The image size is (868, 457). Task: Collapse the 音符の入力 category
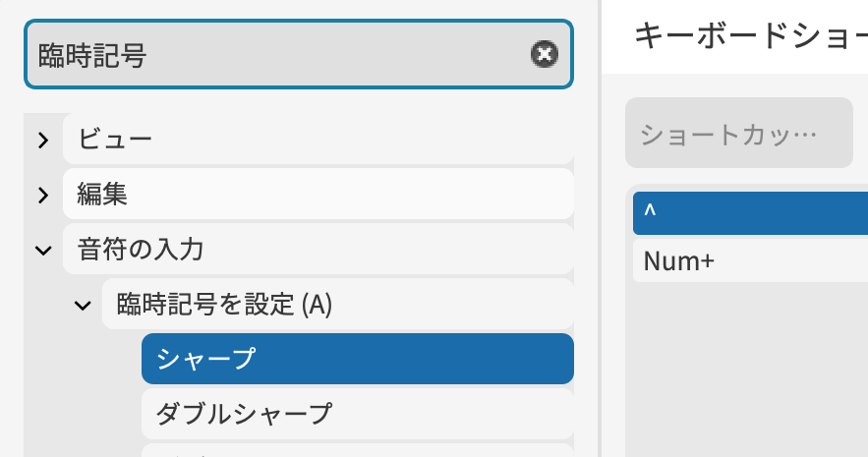pyautogui.click(x=42, y=250)
